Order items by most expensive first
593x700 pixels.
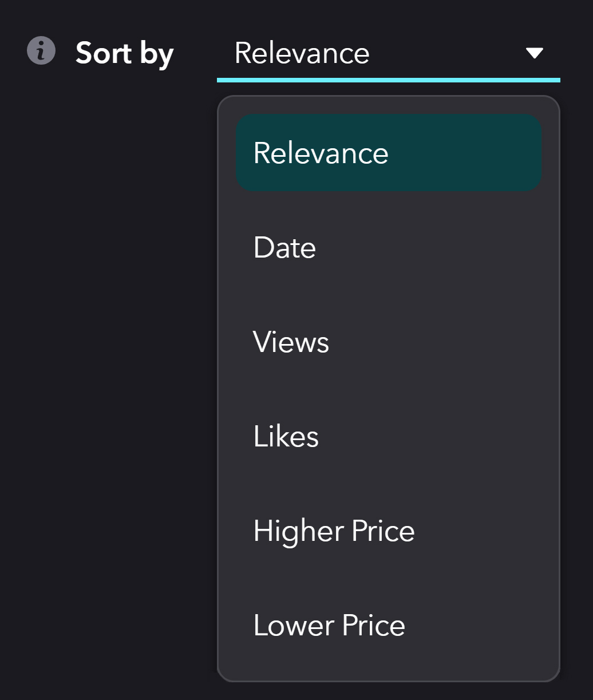(389, 531)
